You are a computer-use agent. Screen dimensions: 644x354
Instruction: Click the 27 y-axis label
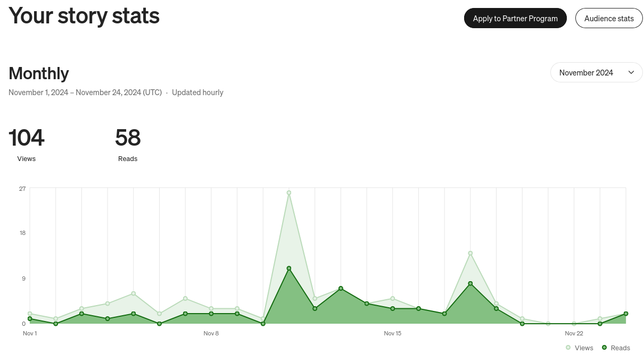22,189
